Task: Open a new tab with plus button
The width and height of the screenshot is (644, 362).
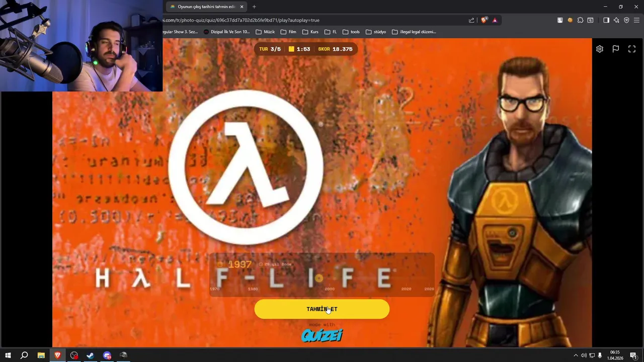Action: 254,7
